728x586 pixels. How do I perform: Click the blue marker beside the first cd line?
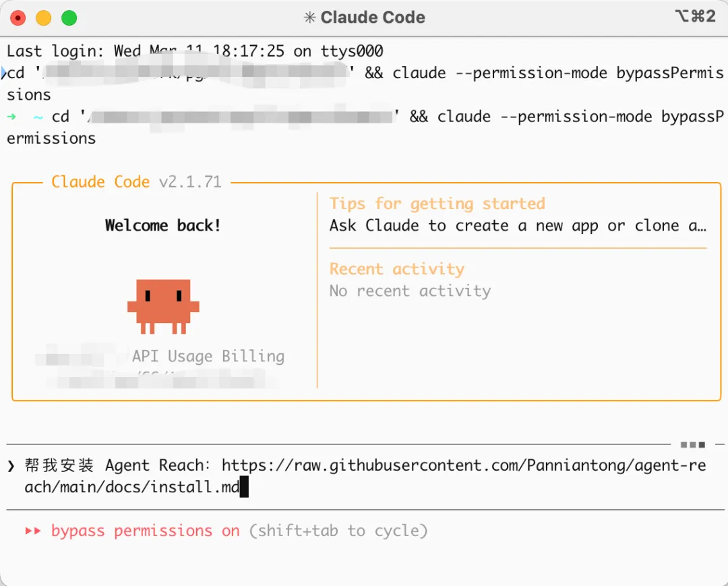click(x=3, y=73)
